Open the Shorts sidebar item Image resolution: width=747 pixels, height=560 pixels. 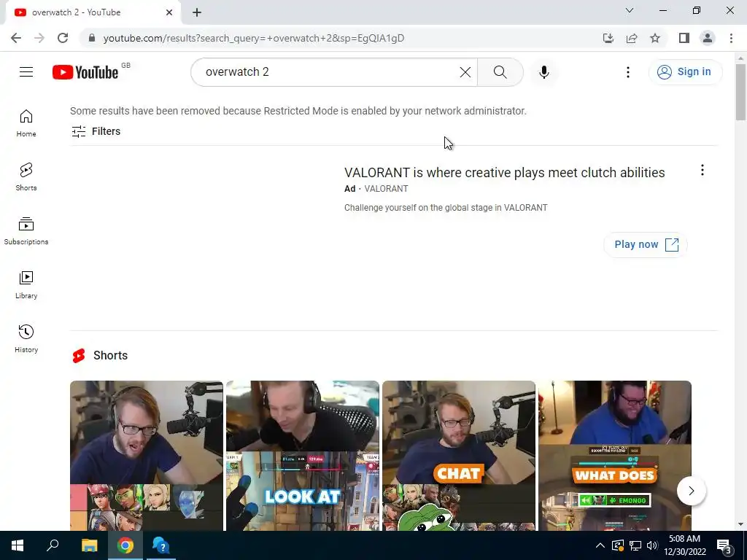pyautogui.click(x=26, y=177)
